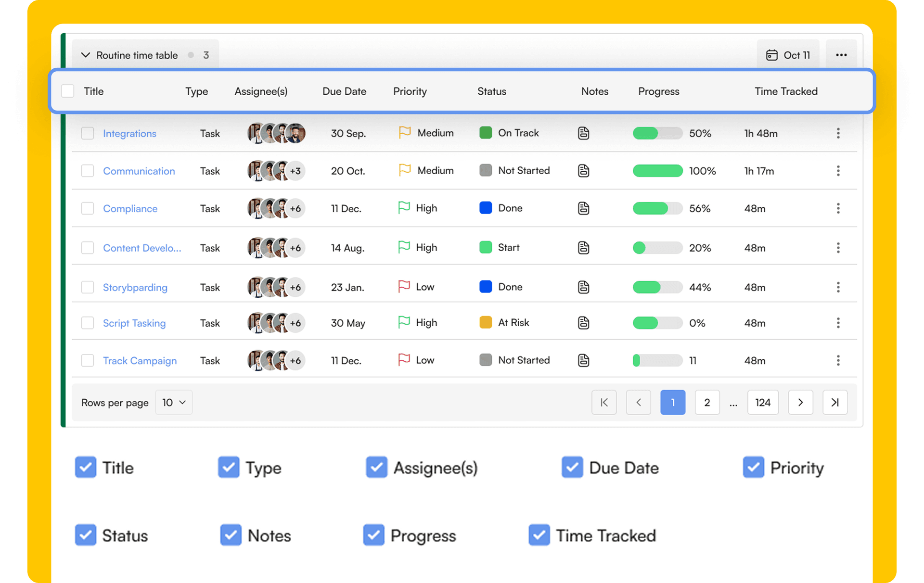Image resolution: width=924 pixels, height=583 pixels.
Task: Collapse the Routine time table section
Action: (x=86, y=55)
